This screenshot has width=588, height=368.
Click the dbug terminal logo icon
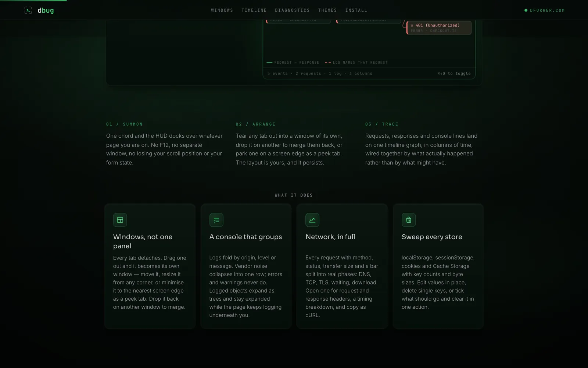click(28, 10)
